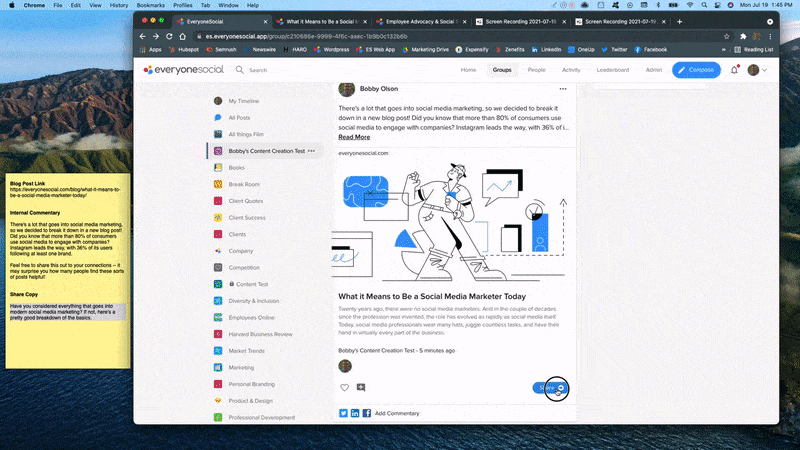The height and width of the screenshot is (450, 800).
Task: Click the blue Share button
Action: click(x=548, y=388)
